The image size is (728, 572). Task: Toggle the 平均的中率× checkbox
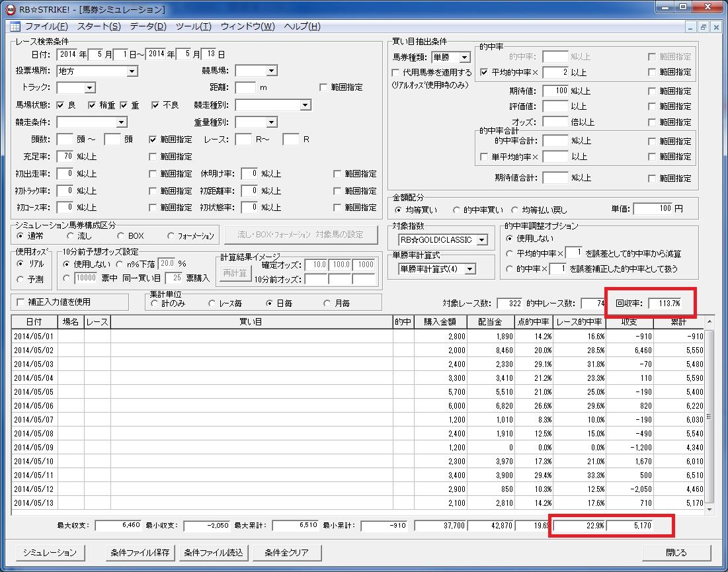point(484,73)
